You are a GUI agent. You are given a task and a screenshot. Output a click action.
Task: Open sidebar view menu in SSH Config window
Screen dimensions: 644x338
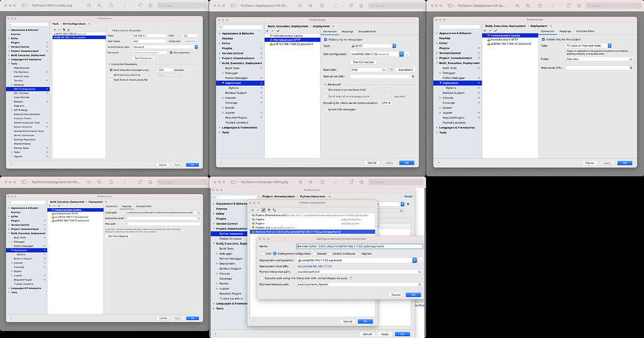(25, 6)
